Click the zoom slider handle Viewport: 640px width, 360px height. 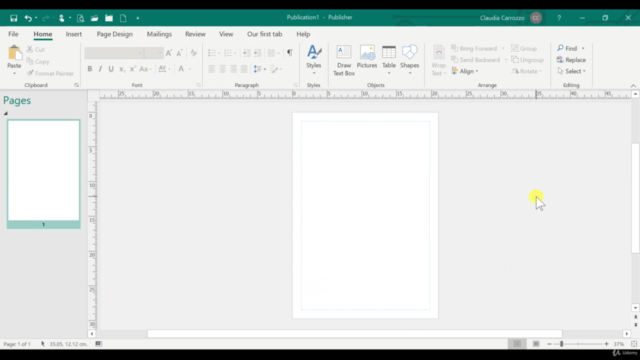562,344
